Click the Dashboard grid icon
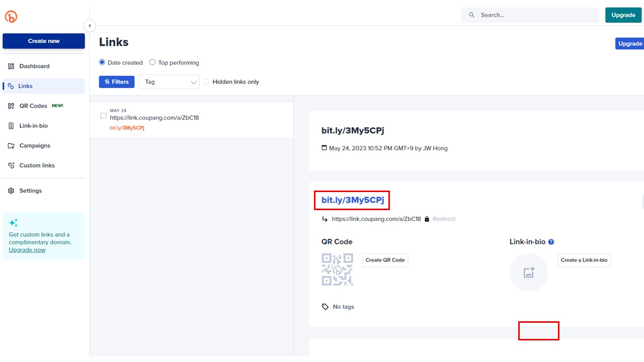Viewport: 644px width, 362px height. [11, 66]
